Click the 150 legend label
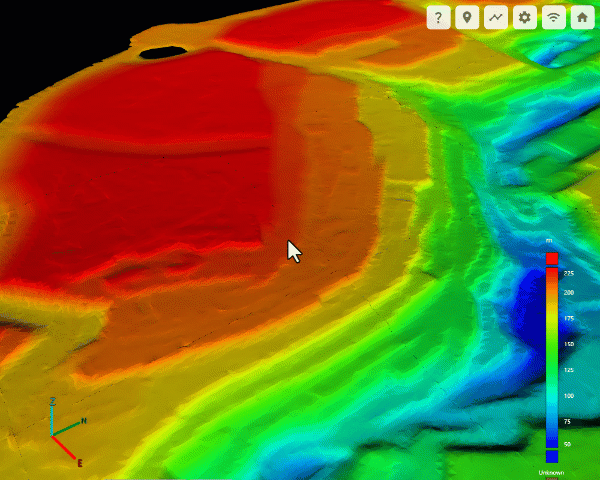This screenshot has width=600, height=480. (569, 344)
